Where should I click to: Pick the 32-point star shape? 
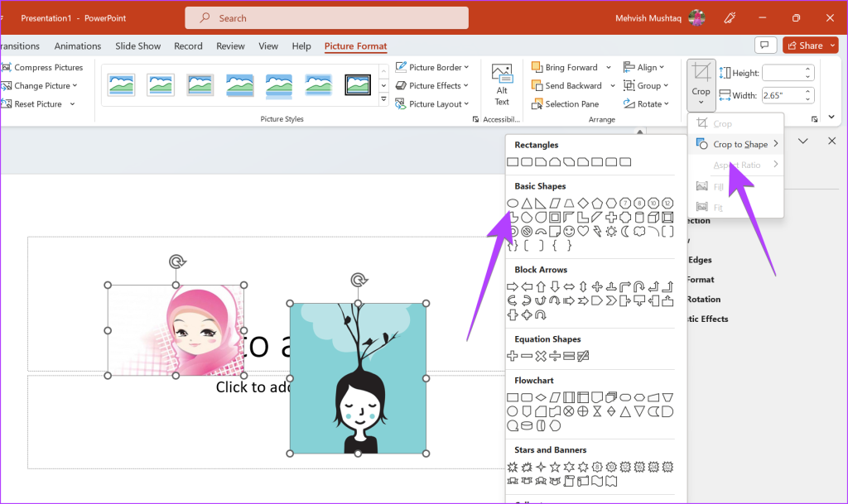667,467
